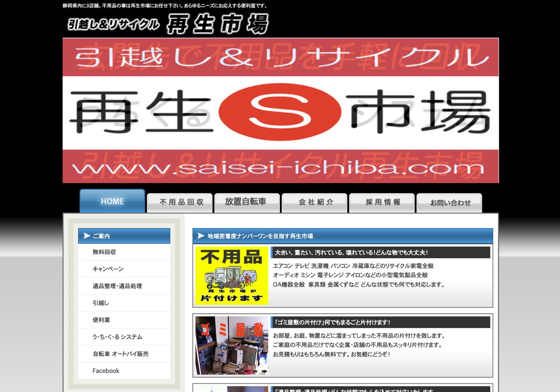This screenshot has height=392, width=560.
Task: Select the 採用情報 tab
Action: 382,202
